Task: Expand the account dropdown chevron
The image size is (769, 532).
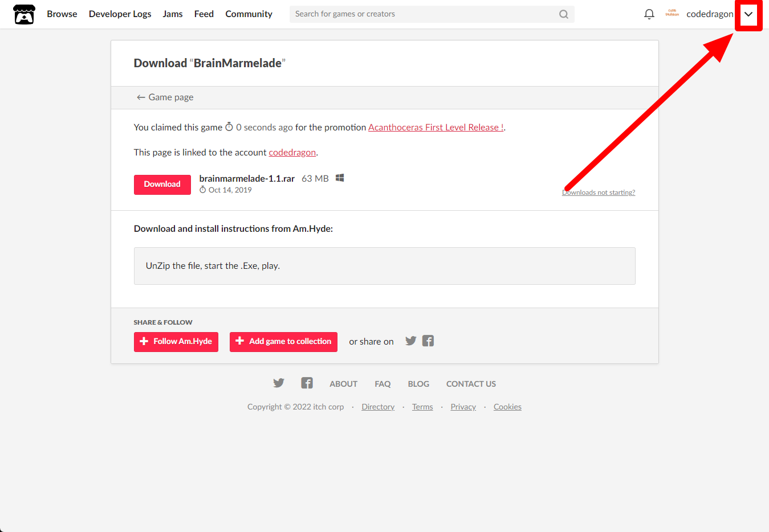Action: (748, 14)
